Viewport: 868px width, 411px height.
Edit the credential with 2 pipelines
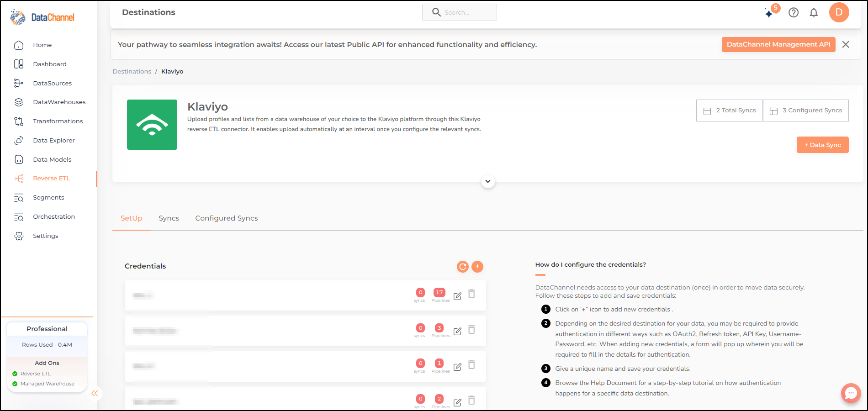(457, 402)
